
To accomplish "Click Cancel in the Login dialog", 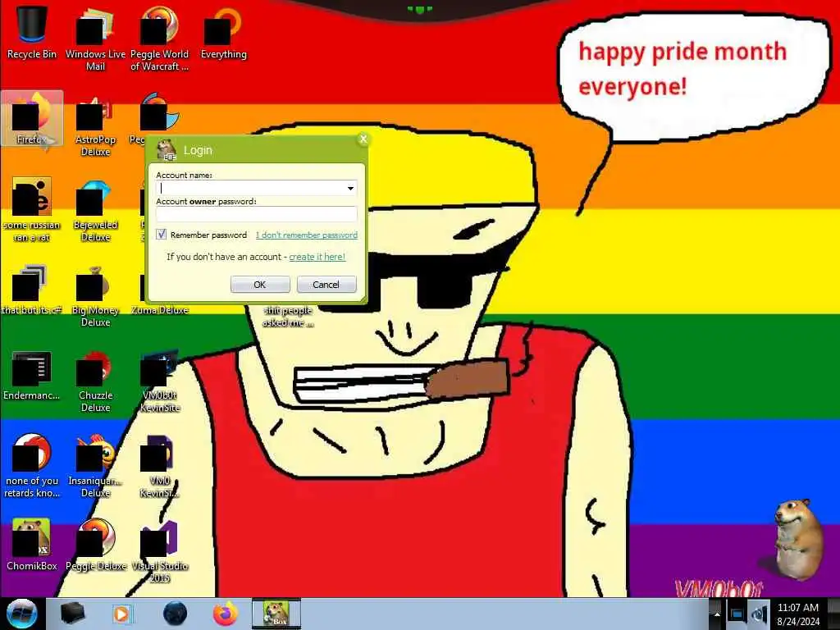I will pyautogui.click(x=326, y=285).
